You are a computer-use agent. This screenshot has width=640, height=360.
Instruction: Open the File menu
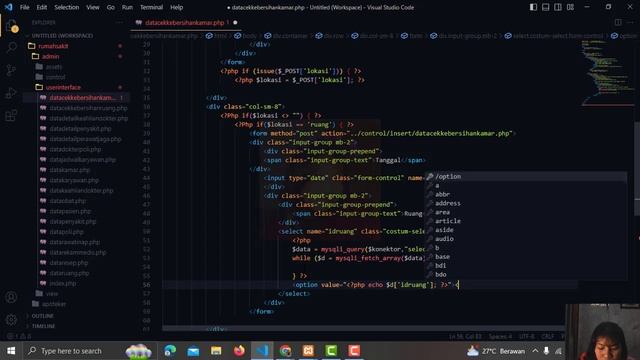pyautogui.click(x=24, y=7)
